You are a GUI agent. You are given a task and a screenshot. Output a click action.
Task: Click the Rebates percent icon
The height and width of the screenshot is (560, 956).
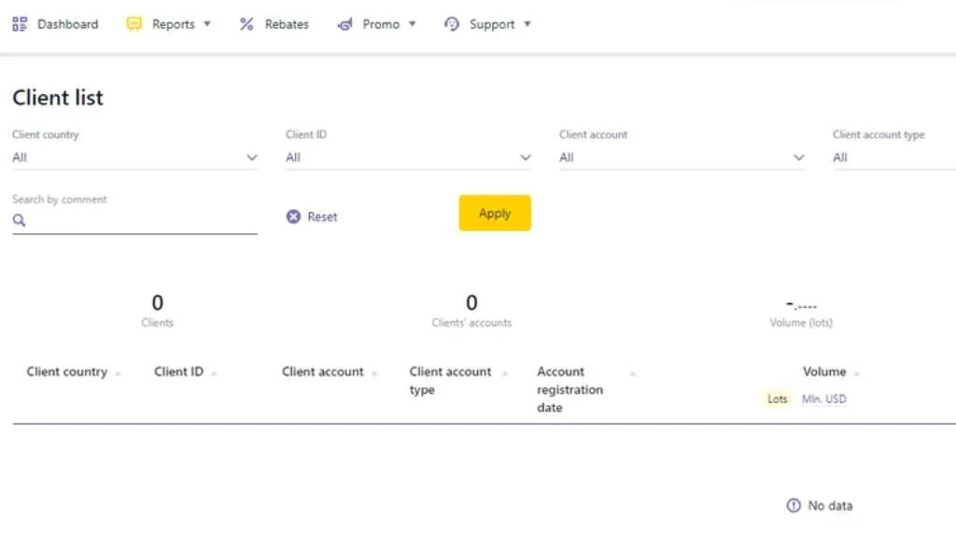(x=247, y=24)
